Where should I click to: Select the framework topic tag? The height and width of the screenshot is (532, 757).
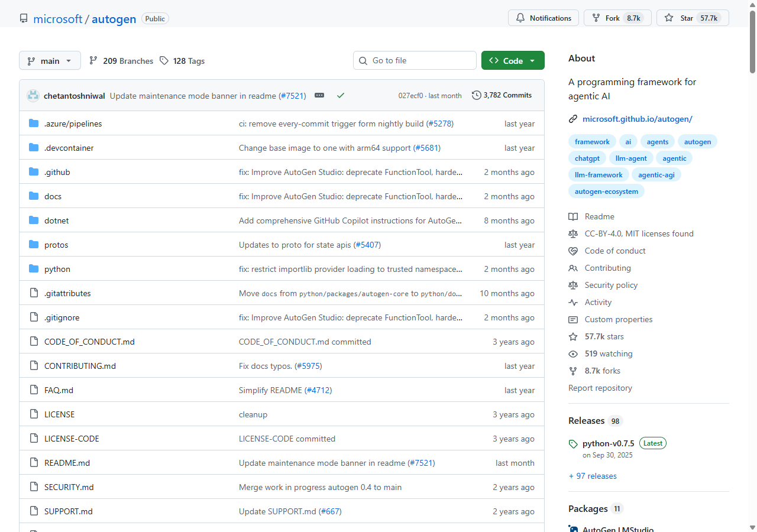(x=592, y=142)
